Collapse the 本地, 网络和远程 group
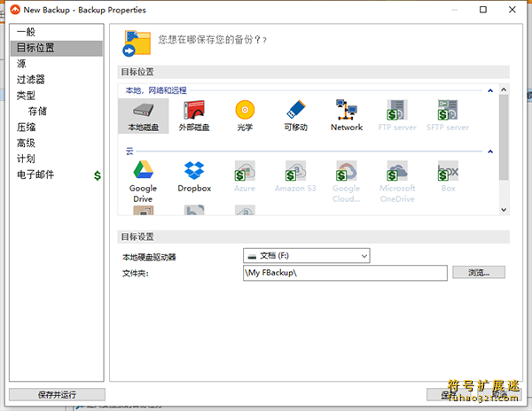Screen dimensions: 532x411 490,90
